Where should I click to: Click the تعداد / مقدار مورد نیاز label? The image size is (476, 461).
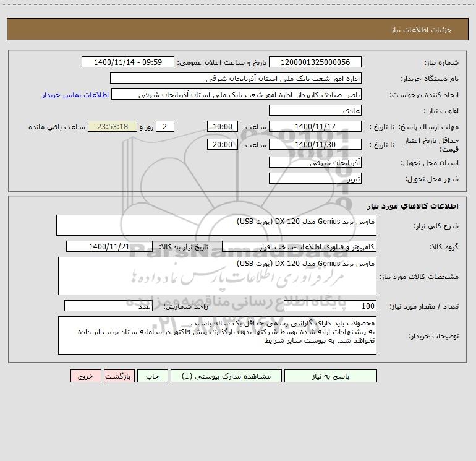point(424,307)
